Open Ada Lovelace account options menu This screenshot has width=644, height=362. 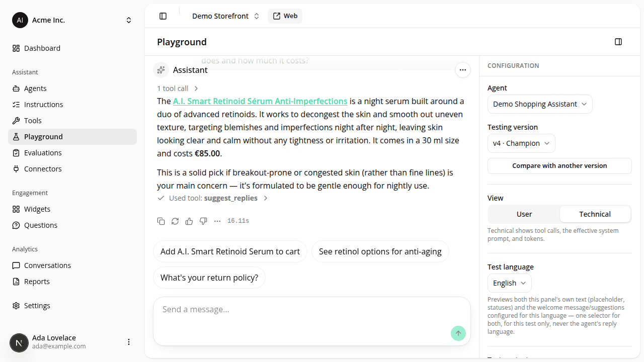129,342
